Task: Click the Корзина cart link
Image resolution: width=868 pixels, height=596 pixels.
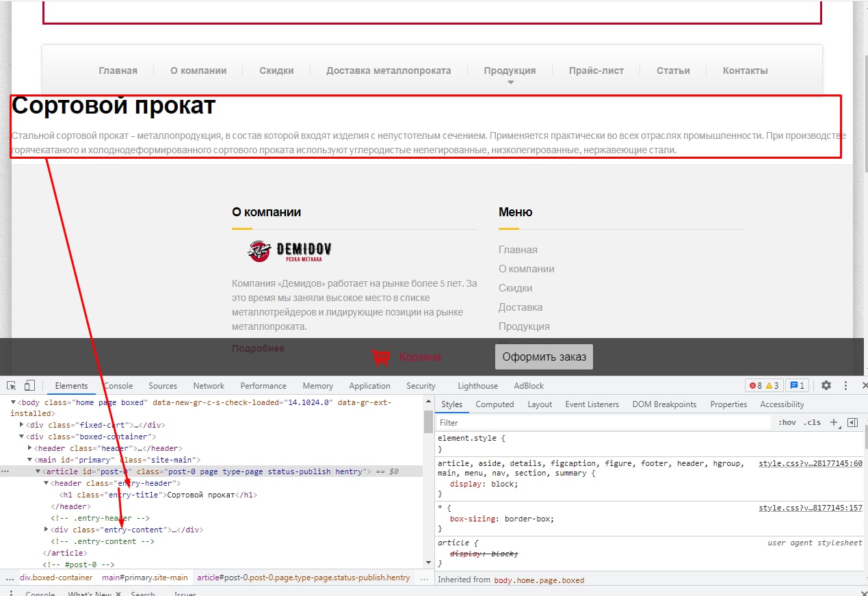Action: (420, 357)
